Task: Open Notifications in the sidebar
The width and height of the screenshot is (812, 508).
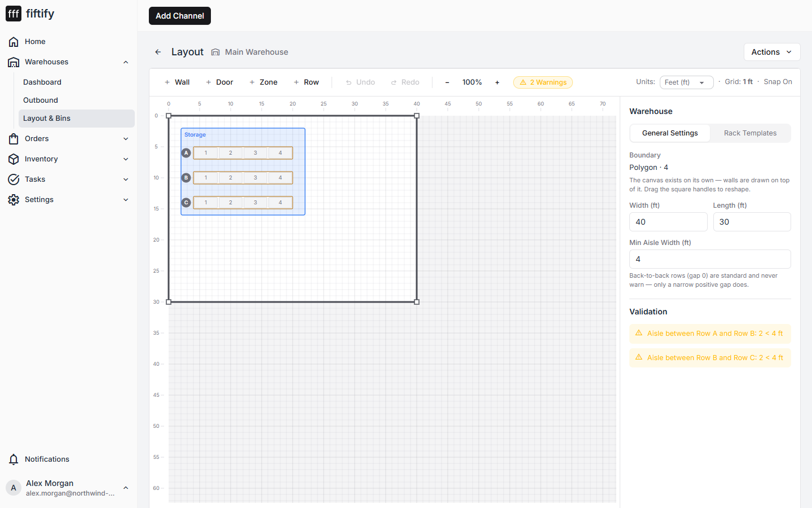Action: coord(69,459)
